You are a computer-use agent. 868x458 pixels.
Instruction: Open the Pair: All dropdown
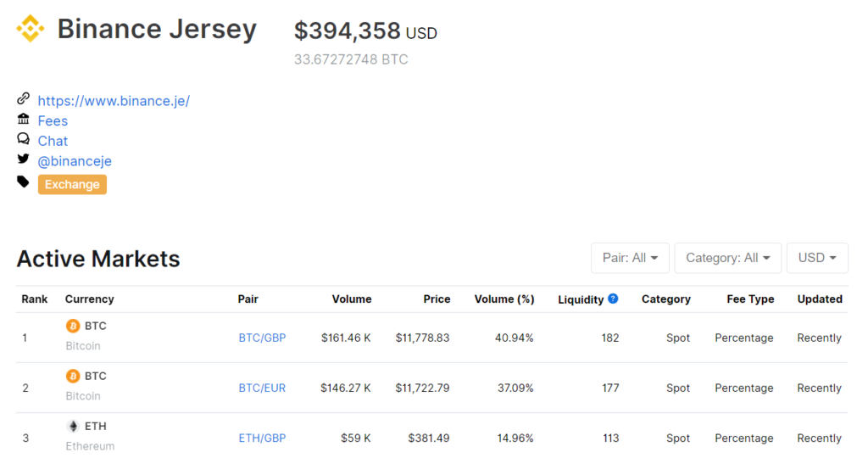tap(630, 258)
